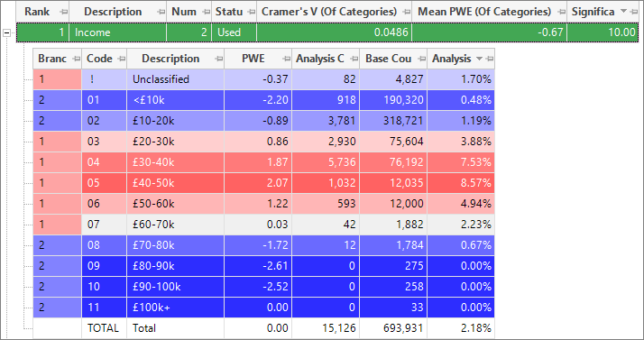This screenshot has width=644, height=340.
Task: Pin the Mean PWE column
Action: [x=561, y=12]
